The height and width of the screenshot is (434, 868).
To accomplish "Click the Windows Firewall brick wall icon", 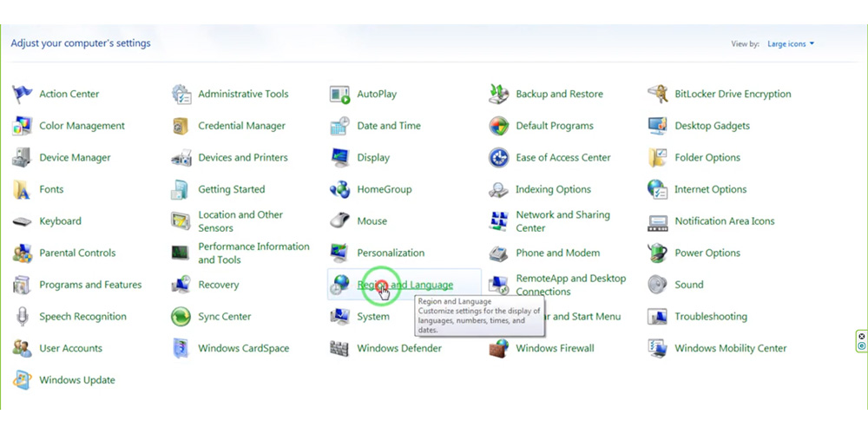I will (498, 348).
